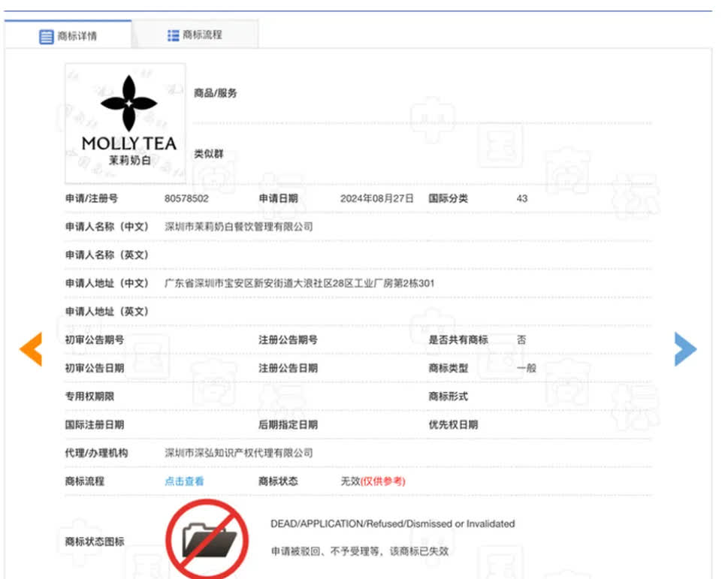728x579 pixels.
Task: Select the DEAD/APPLICATION/Refused status text
Action: tap(393, 523)
